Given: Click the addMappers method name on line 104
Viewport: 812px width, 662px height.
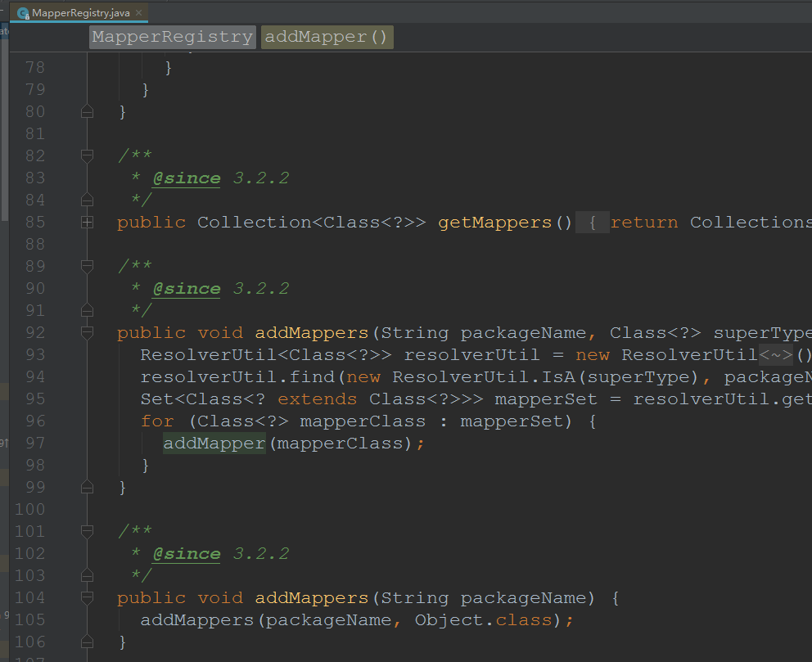Looking at the screenshot, I should (x=312, y=598).
